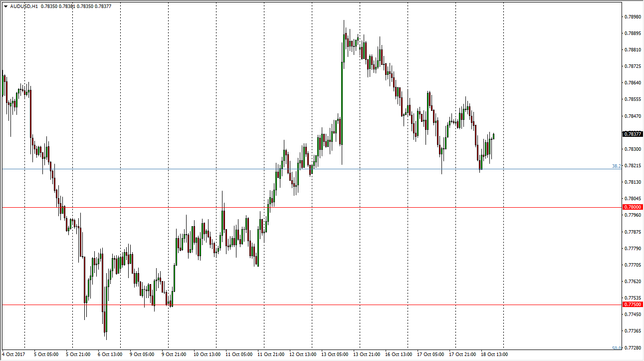
Task: Click the AUDUSD,H1 symbol title text
Action: tap(23, 6)
